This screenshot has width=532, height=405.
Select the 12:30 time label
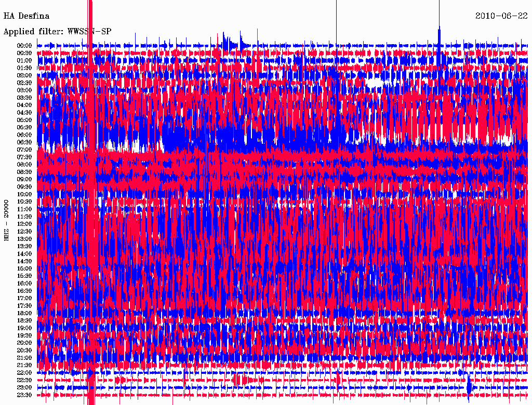pyautogui.click(x=24, y=232)
